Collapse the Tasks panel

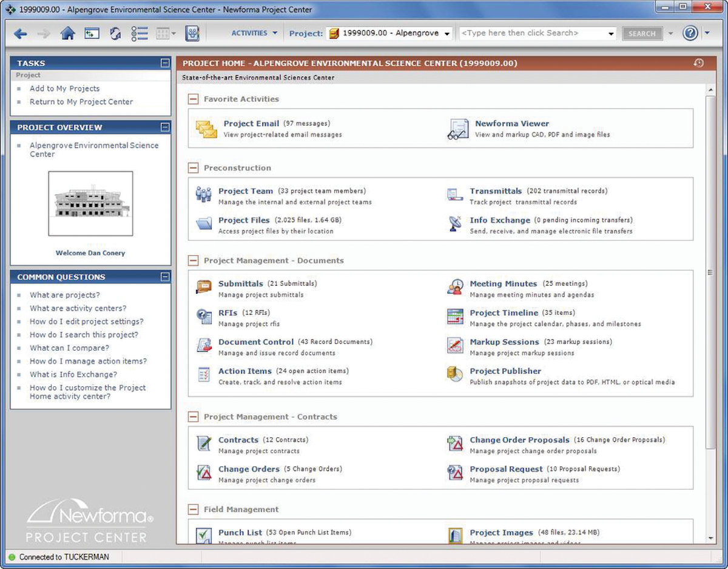pos(165,62)
